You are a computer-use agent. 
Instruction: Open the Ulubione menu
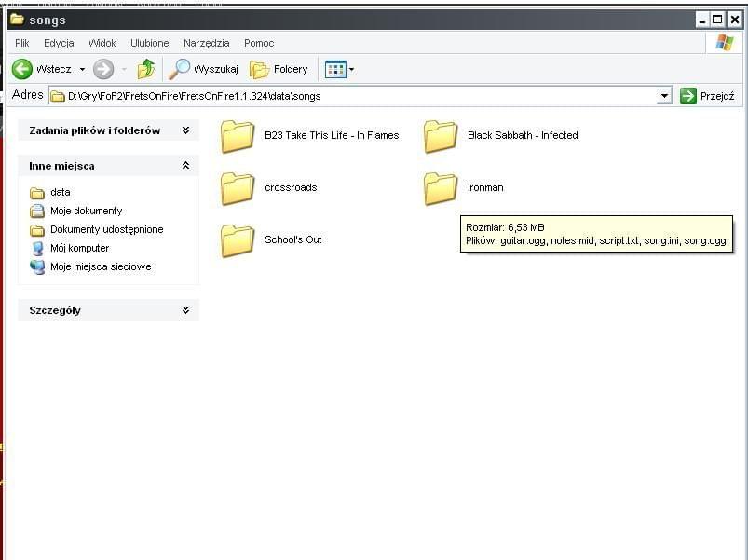[x=150, y=43]
